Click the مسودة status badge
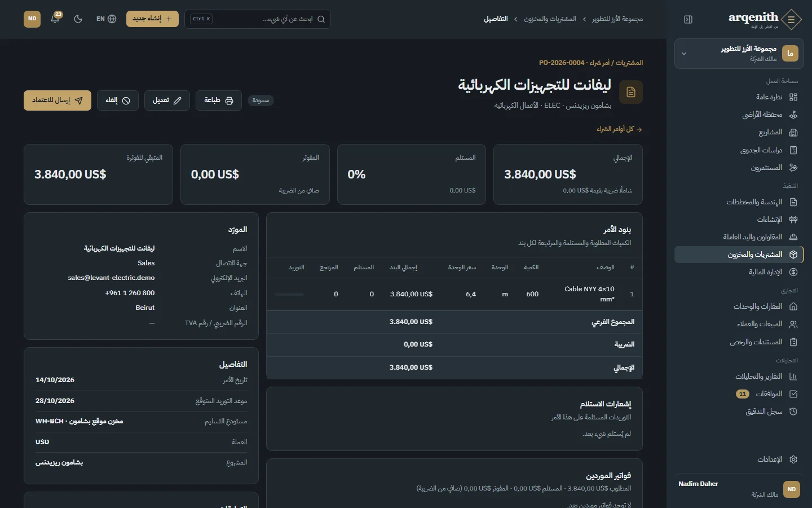Screen dimensions: 812x508 click(x=261, y=100)
